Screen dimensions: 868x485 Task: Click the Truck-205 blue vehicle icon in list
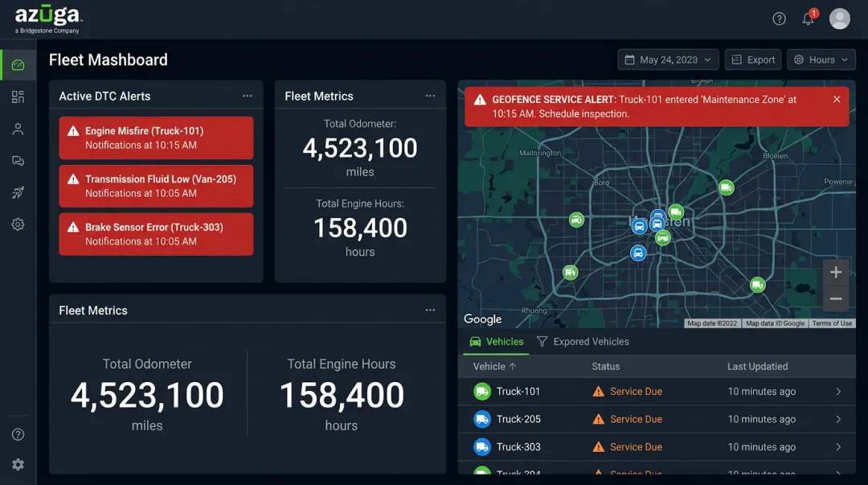click(482, 419)
